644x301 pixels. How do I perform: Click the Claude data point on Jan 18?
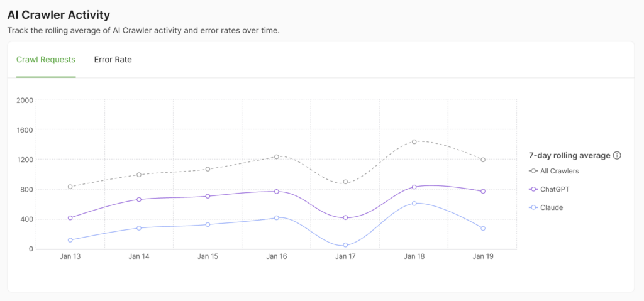click(x=414, y=203)
